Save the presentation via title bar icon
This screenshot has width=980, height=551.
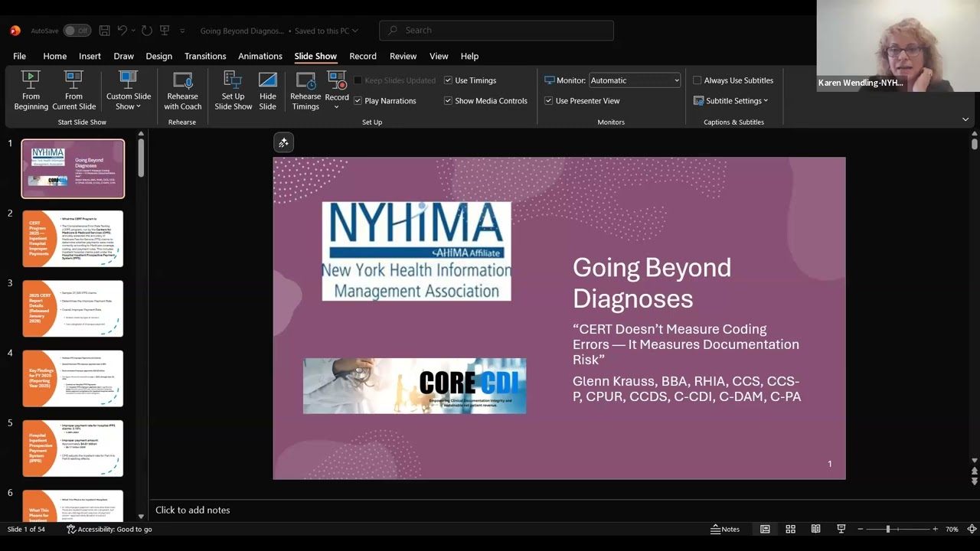(105, 31)
